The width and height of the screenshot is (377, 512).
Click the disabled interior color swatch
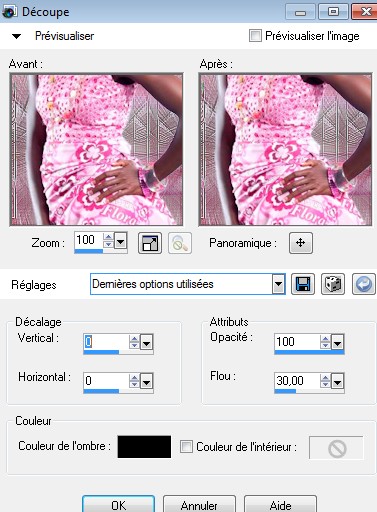click(x=336, y=448)
